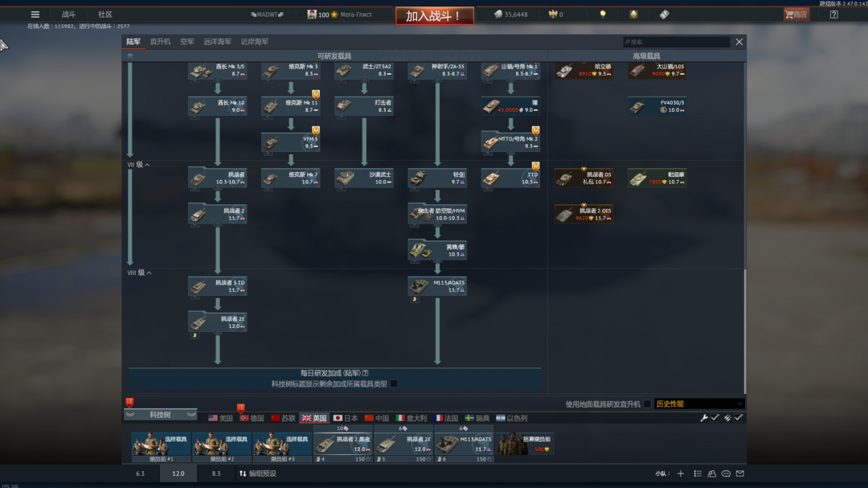Select the M113/ADATS vehicle in tech tree
The image size is (868, 488).
pos(437,286)
